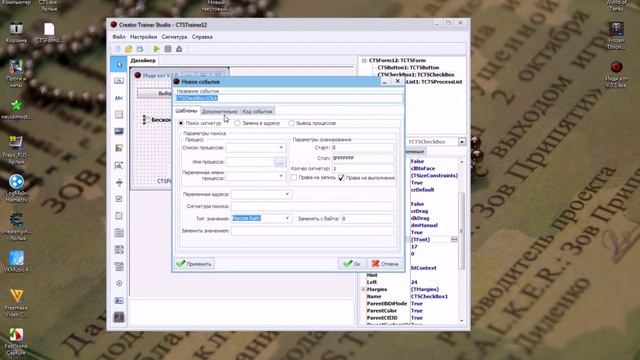Click the Заменить с байта field
640x360 pixels.
pos(367,219)
